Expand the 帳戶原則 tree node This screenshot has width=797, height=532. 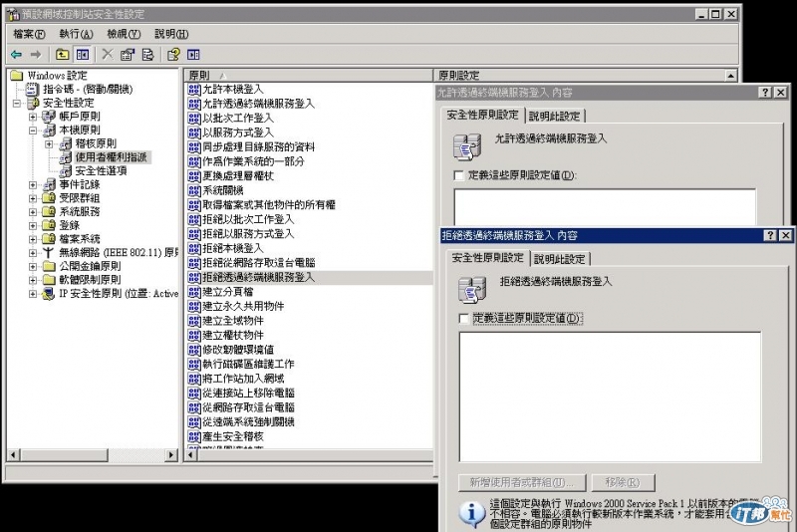click(33, 117)
